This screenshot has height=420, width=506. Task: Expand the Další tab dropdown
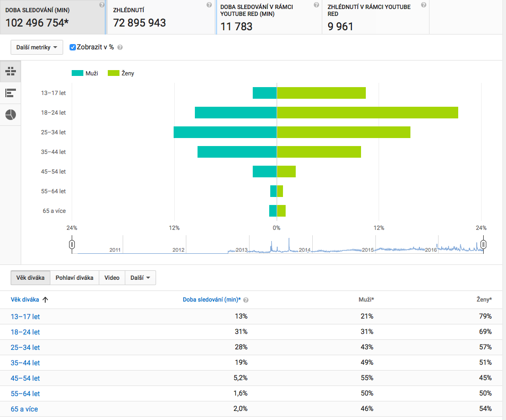point(140,278)
